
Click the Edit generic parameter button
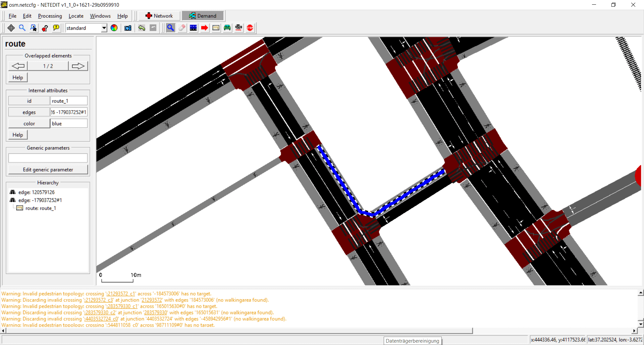[x=48, y=170]
